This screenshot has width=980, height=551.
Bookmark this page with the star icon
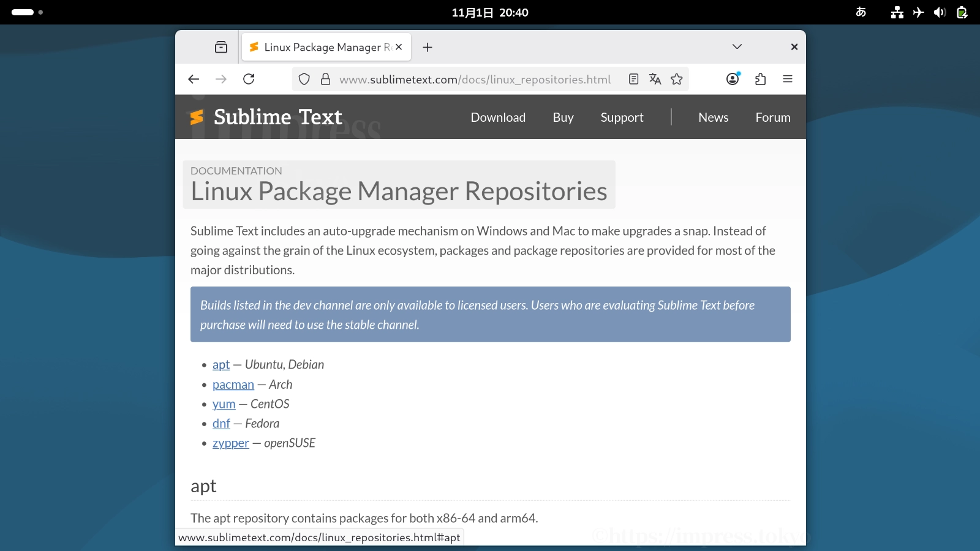[677, 79]
